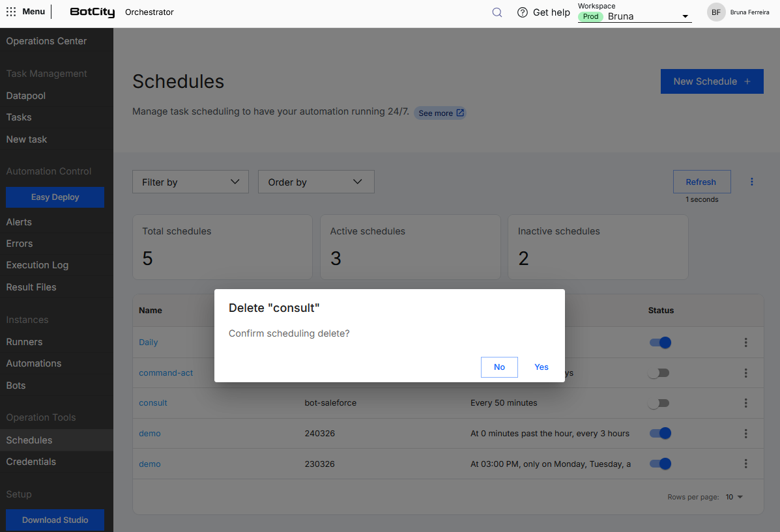The width and height of the screenshot is (780, 532).
Task: Click the Status column header
Action: 661,310
